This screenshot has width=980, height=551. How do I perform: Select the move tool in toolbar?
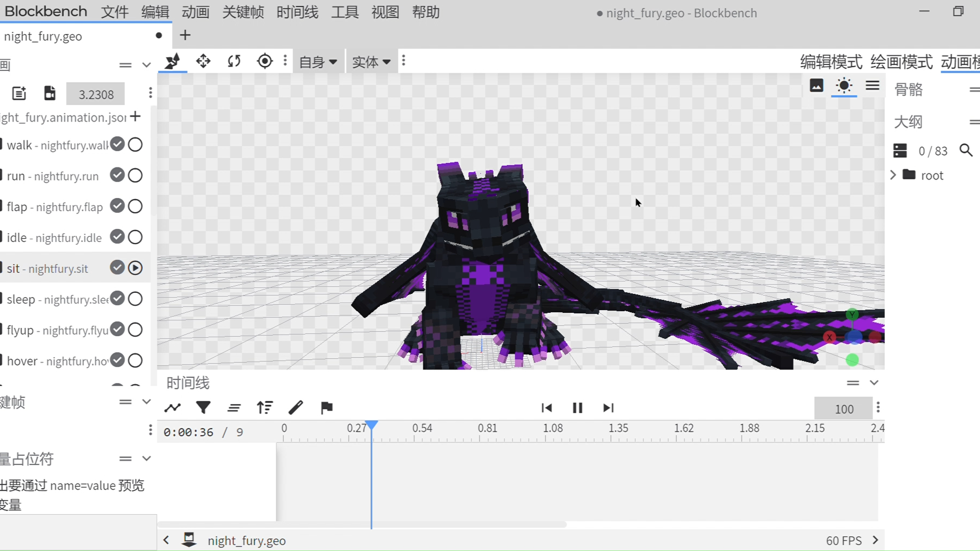coord(203,61)
